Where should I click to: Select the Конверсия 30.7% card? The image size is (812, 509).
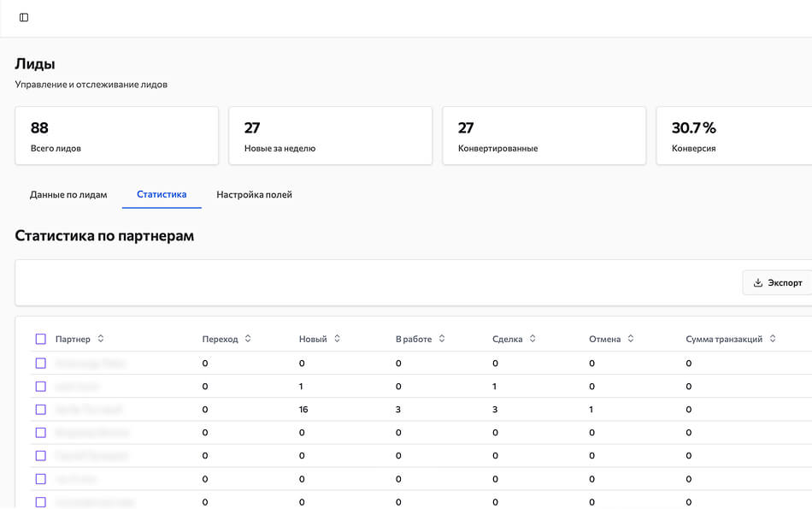click(733, 136)
